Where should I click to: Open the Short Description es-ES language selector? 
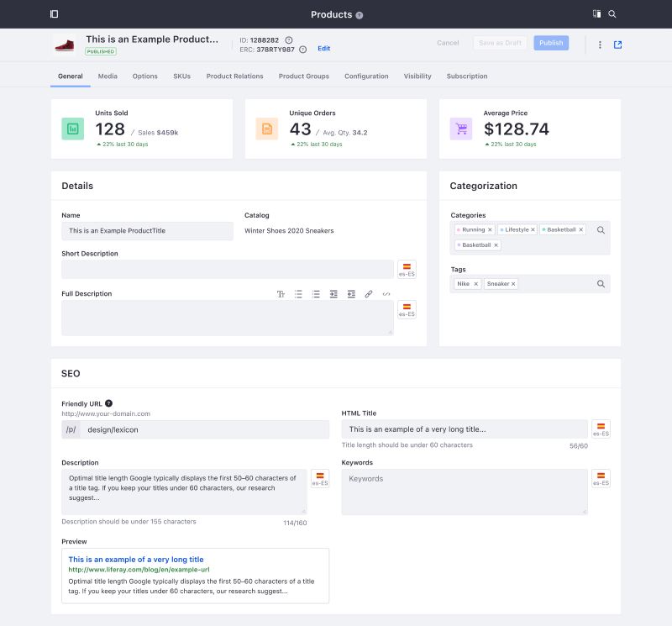pos(407,269)
